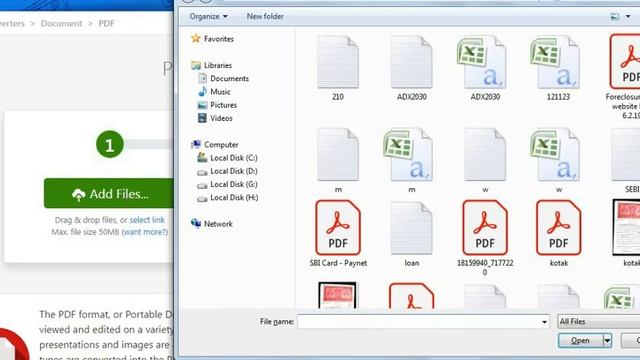Select the 18159940_7177220 PDF file

485,238
